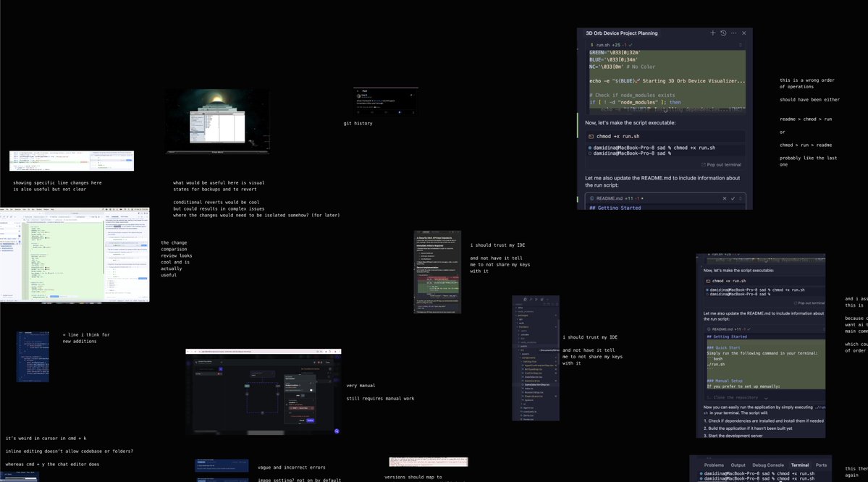Select the green change comparison review screenshot
Screen dimensions: 868x482
(75, 255)
